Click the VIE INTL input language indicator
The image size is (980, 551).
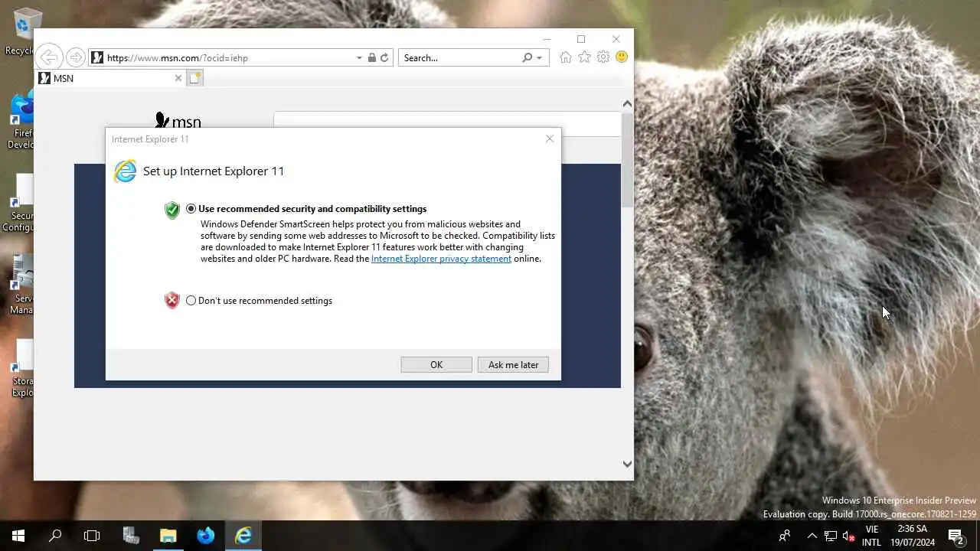pos(871,536)
